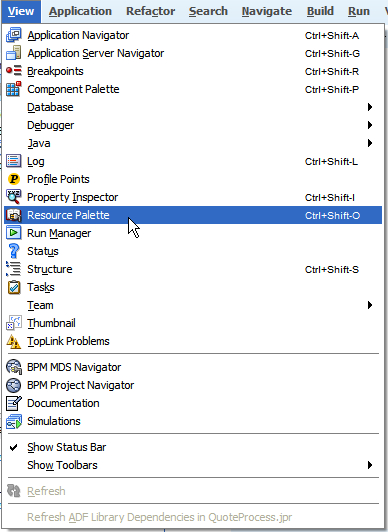The image size is (388, 532).
Task: Click the BPM MDS Navigator globe icon
Action: coord(14,367)
